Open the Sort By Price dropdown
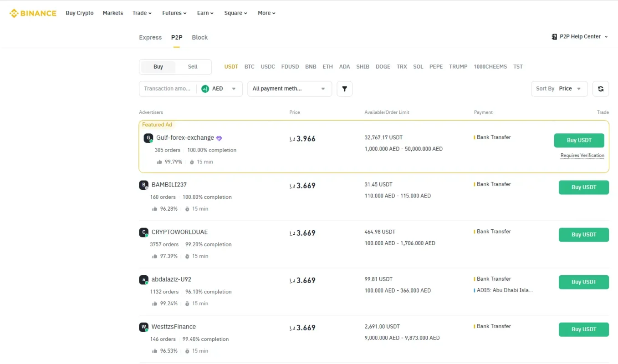This screenshot has height=364, width=618. [x=559, y=89]
